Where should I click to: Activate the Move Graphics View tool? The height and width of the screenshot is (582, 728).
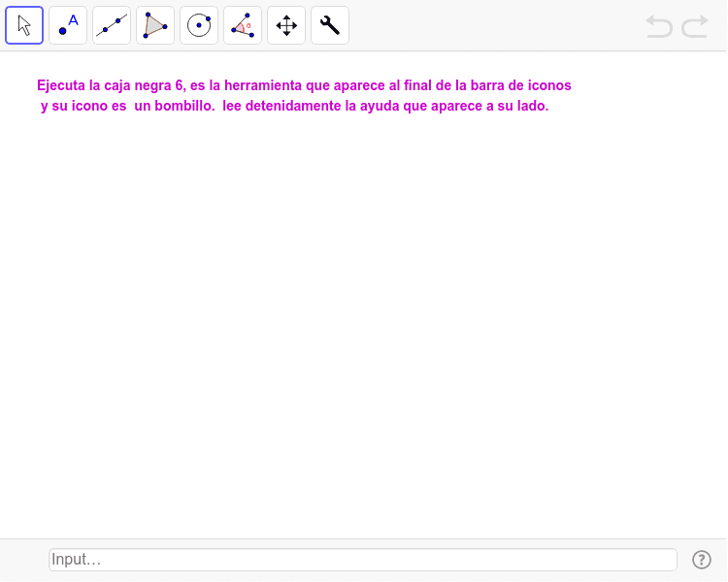click(x=286, y=25)
